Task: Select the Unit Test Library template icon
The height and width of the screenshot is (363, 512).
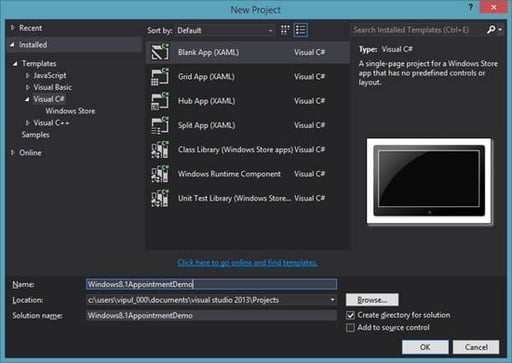Action: click(160, 198)
